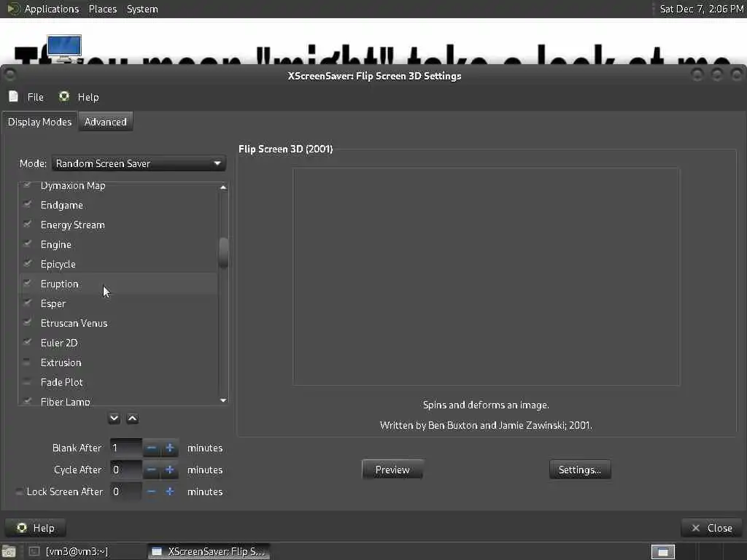Click the XScreenSaver taskbar item
Image resolution: width=747 pixels, height=560 pixels.
(x=208, y=551)
